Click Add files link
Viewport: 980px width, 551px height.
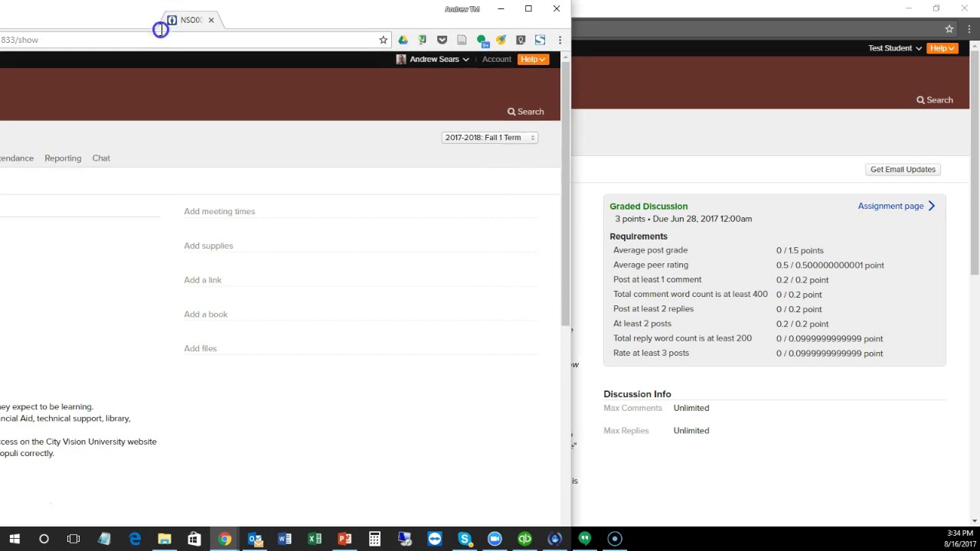[201, 348]
